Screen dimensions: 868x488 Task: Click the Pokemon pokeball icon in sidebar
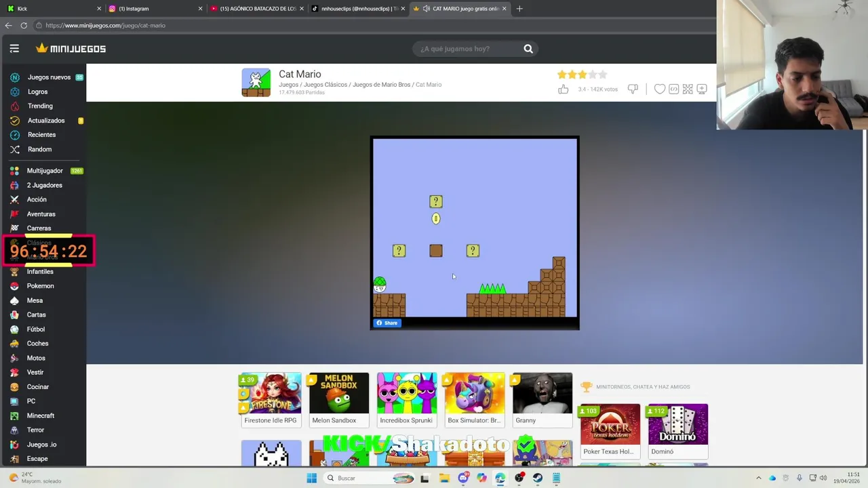[x=14, y=286]
